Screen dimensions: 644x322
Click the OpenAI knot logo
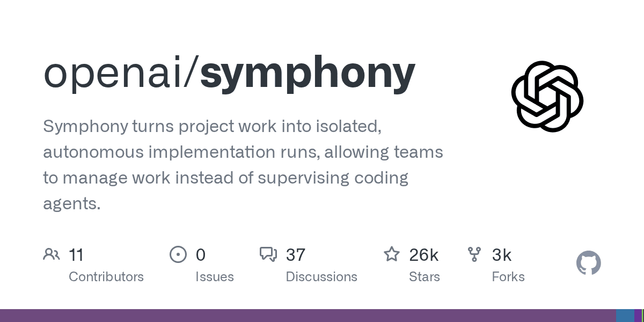(547, 97)
